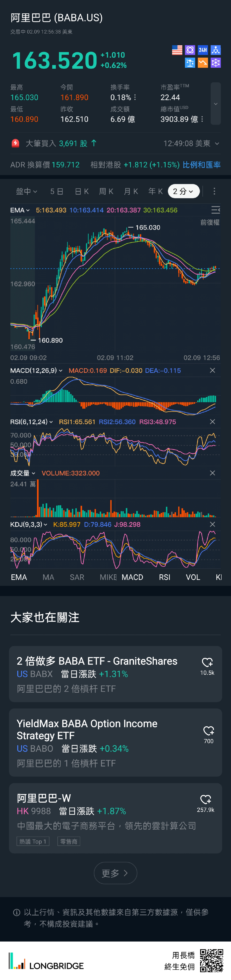Open the three-dot chart options menu
The image size is (231, 980).
pos(214,191)
